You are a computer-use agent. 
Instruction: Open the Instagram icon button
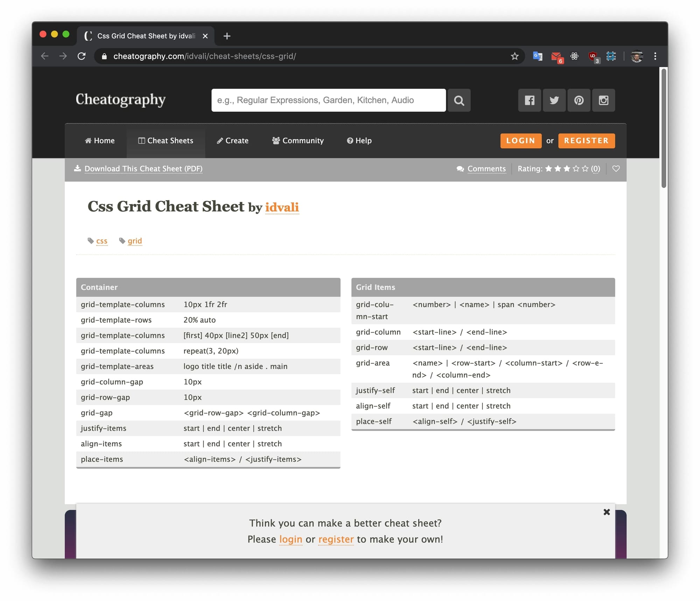pos(603,100)
